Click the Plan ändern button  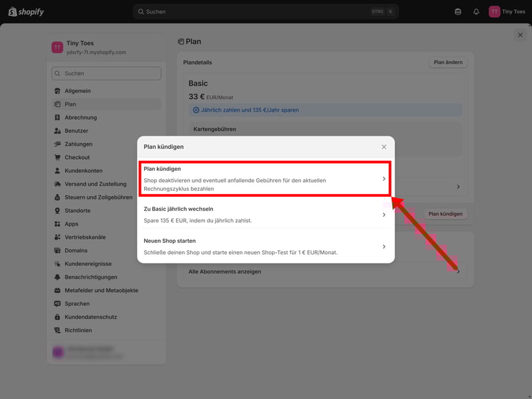click(448, 63)
